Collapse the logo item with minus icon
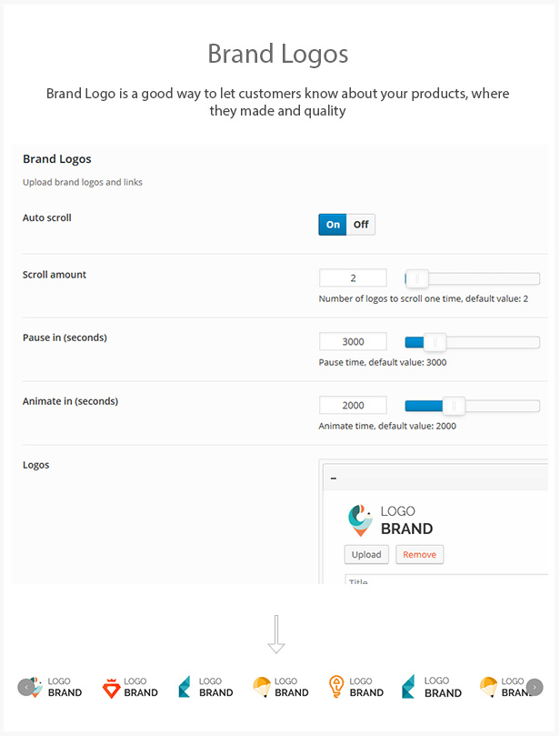The width and height of the screenshot is (560, 736). click(x=333, y=478)
